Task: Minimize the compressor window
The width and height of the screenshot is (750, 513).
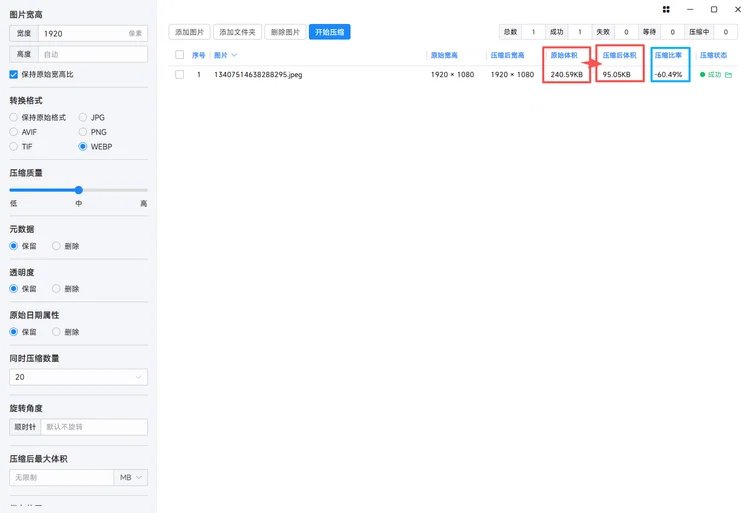Action: click(689, 9)
